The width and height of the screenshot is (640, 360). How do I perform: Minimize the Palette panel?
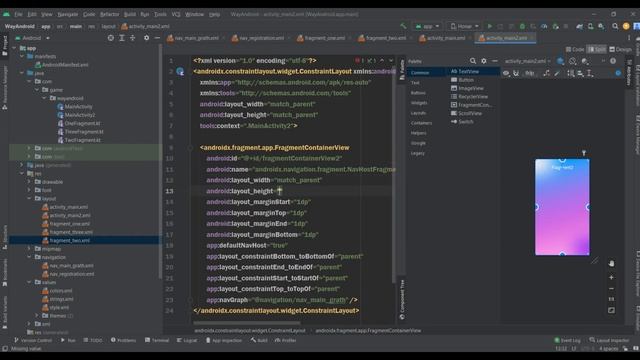tap(495, 61)
